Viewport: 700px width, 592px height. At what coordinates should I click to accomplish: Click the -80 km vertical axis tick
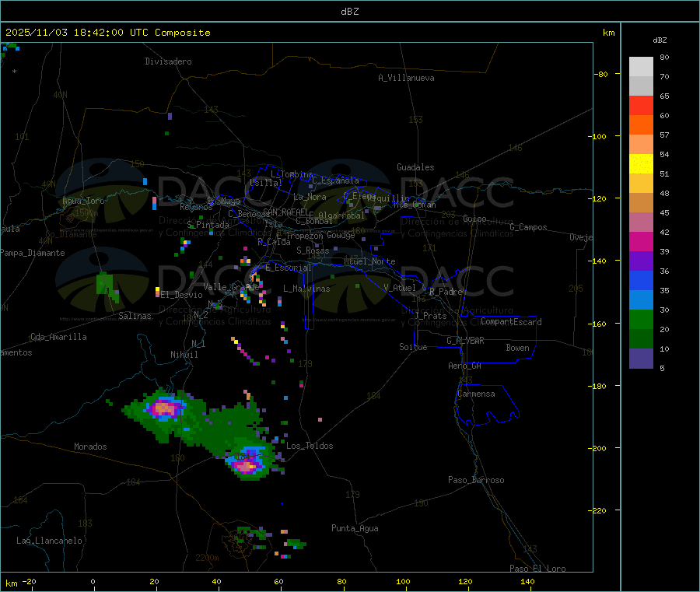[x=600, y=74]
